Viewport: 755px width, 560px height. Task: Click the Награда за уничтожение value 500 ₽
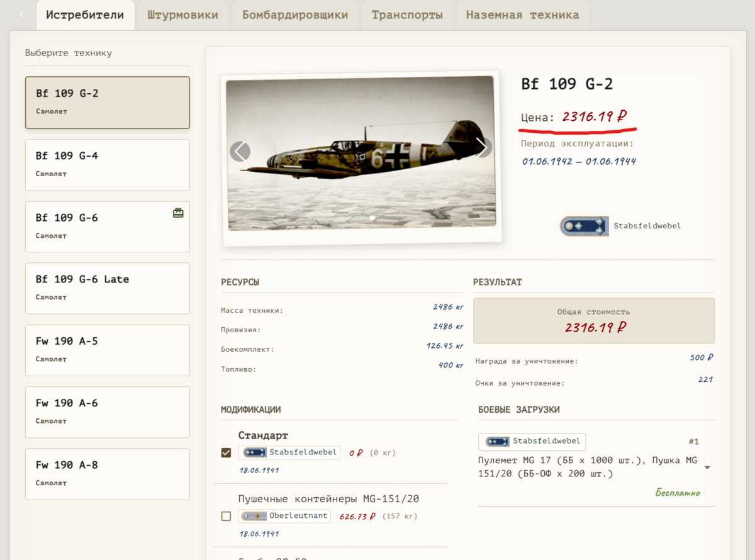click(702, 357)
